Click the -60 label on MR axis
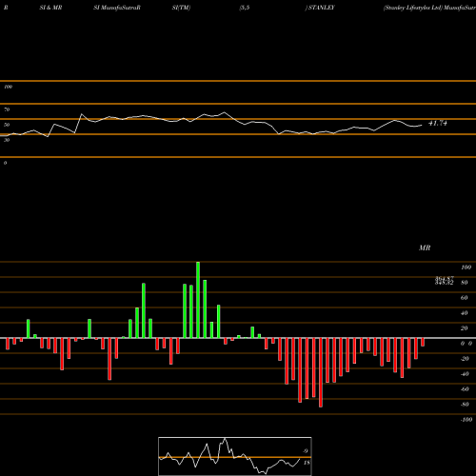The width and height of the screenshot is (476, 476). [x=465, y=389]
